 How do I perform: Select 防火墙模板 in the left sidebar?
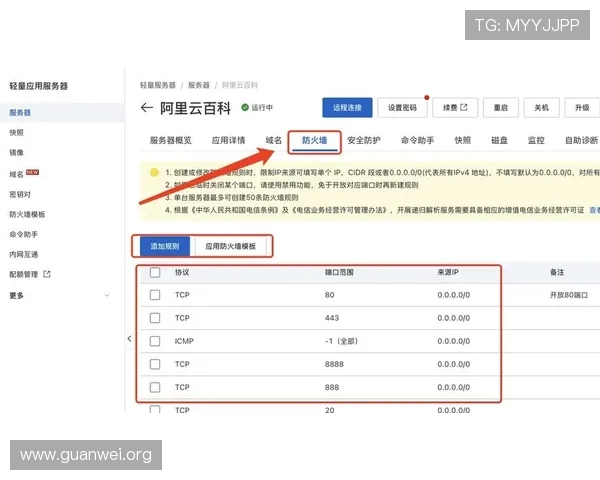[x=27, y=214]
